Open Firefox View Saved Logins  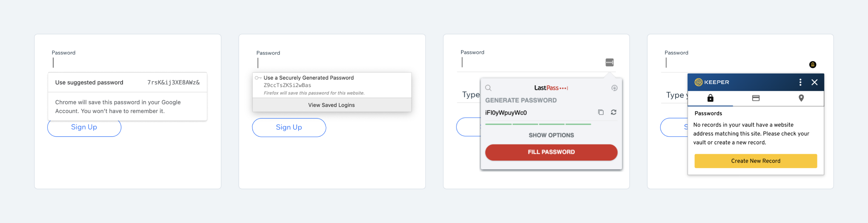point(331,105)
